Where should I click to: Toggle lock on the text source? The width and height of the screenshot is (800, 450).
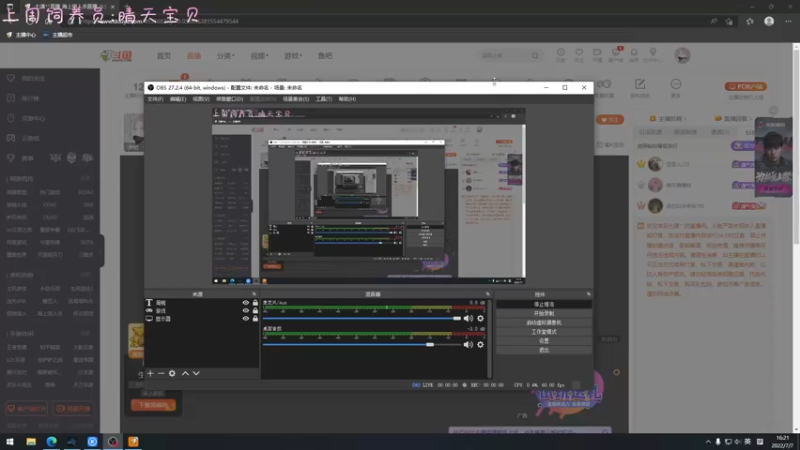[255, 303]
